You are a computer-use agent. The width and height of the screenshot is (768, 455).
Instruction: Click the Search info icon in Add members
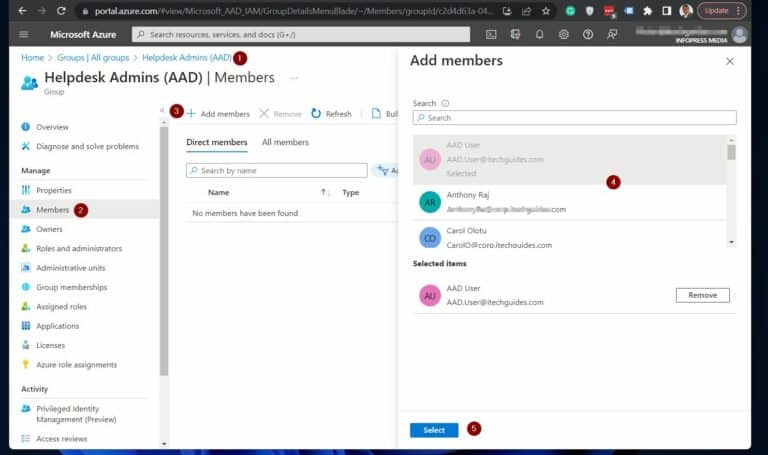pos(445,103)
